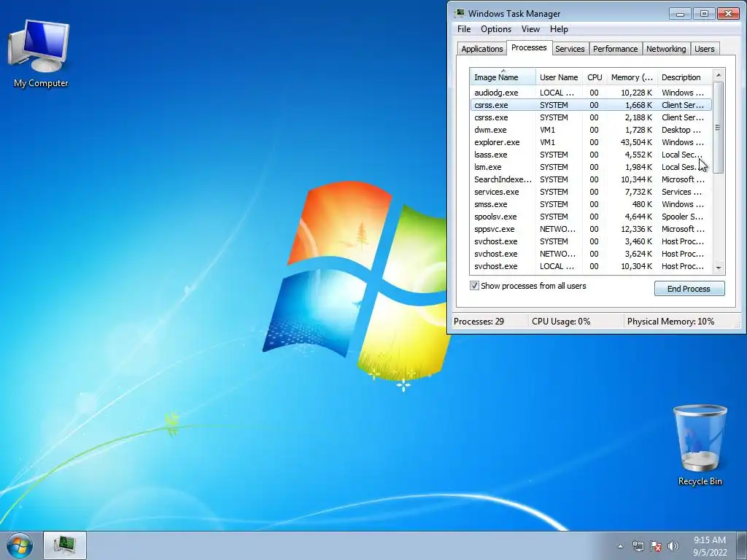
Task: Open the Options menu
Action: (495, 29)
